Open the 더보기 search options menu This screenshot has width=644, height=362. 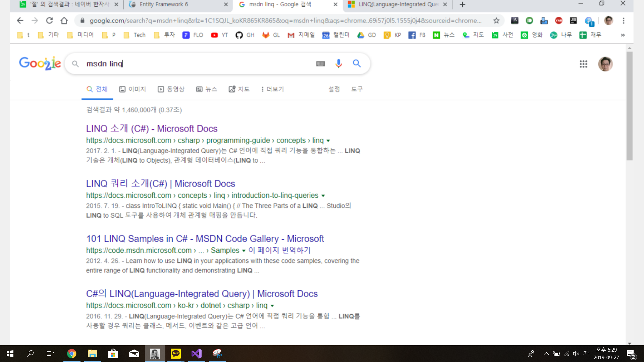coord(272,89)
